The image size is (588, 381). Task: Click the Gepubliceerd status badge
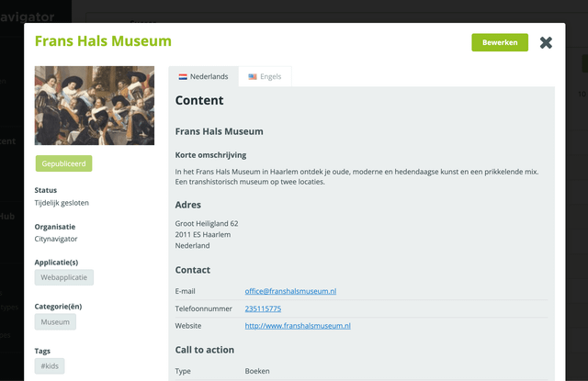click(x=63, y=163)
